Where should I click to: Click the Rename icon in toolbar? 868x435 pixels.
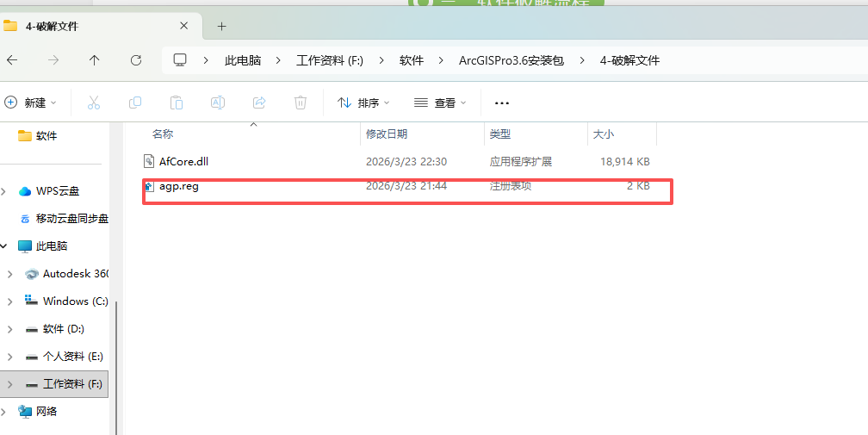[x=218, y=103]
